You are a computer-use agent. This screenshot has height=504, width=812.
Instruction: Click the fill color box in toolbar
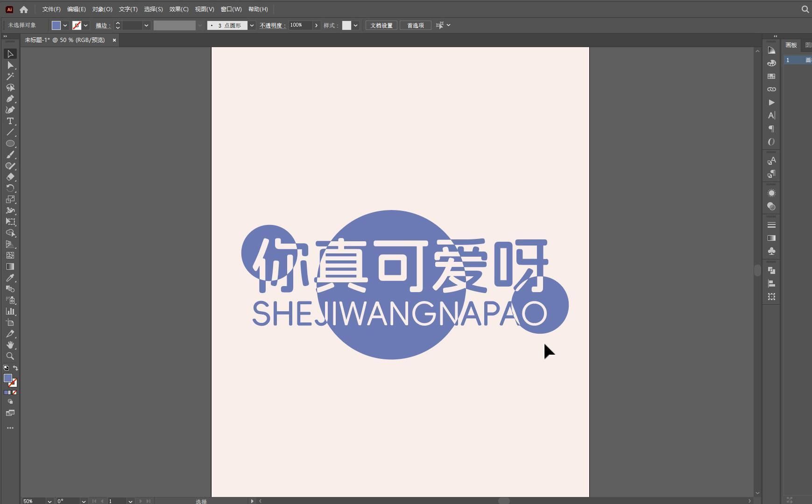tap(7, 378)
